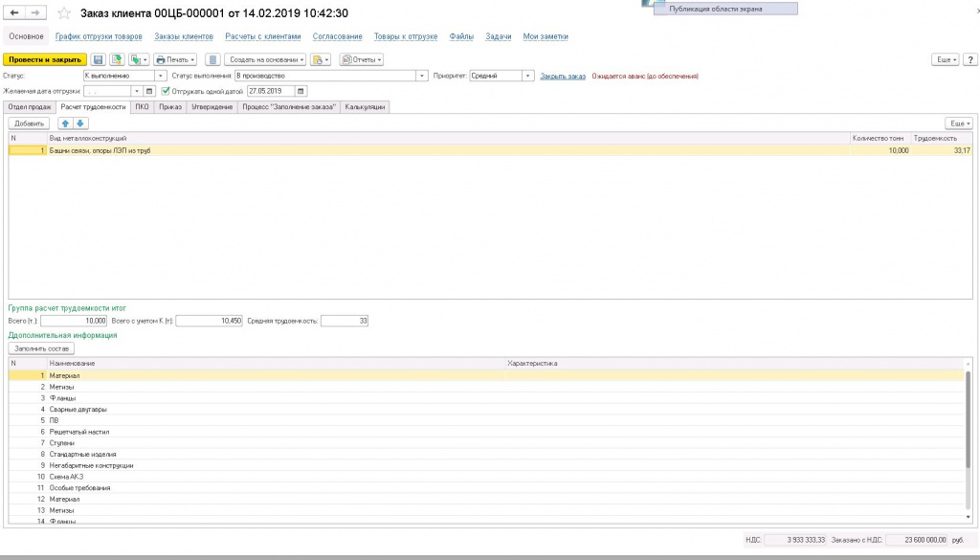Open the Процесс "Заполнение заказа" tab
This screenshot has width=980, height=560.
(x=289, y=107)
